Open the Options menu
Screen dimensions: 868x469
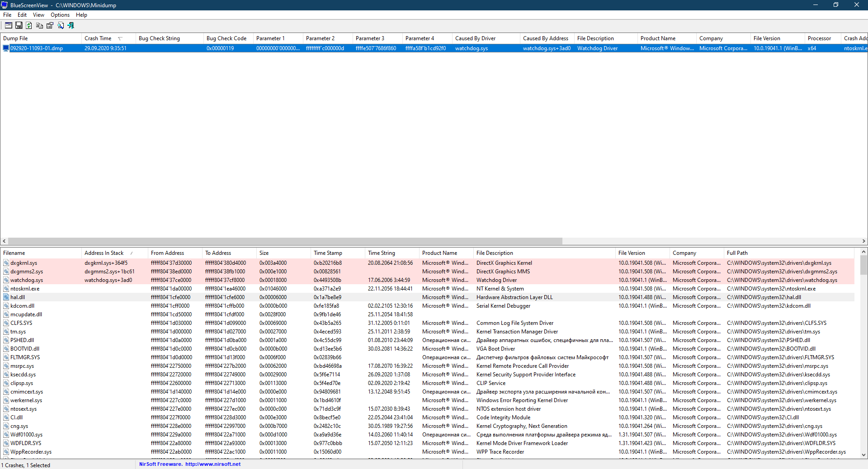pos(60,15)
